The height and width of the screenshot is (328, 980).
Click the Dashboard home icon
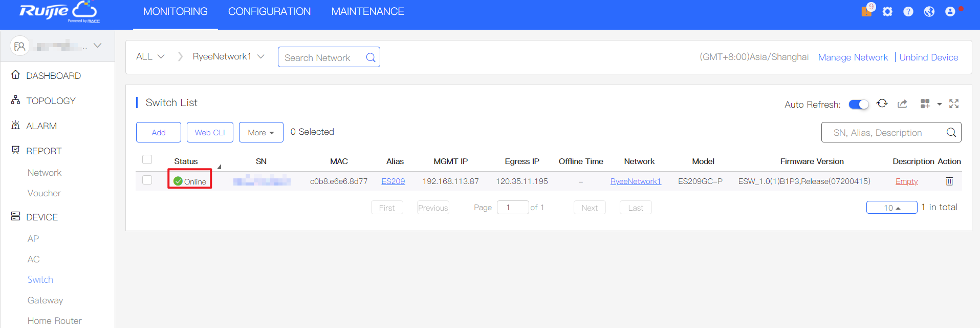(x=16, y=75)
